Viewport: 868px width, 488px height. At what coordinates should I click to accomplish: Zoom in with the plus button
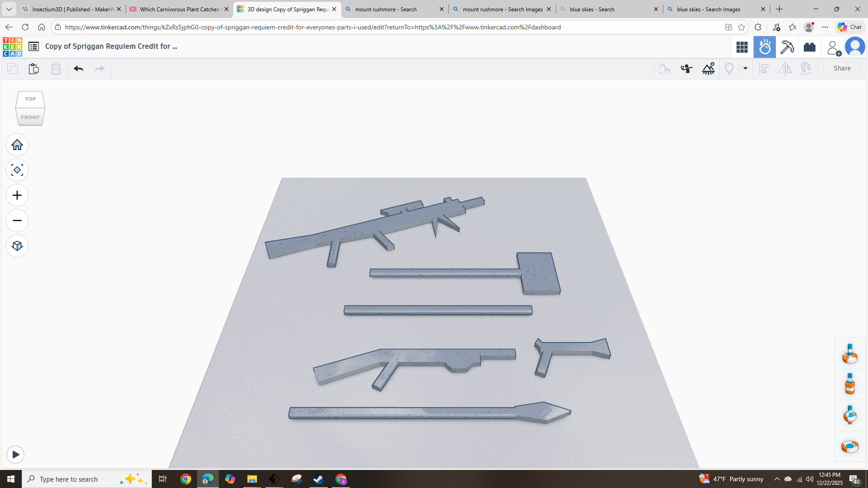pos(17,195)
